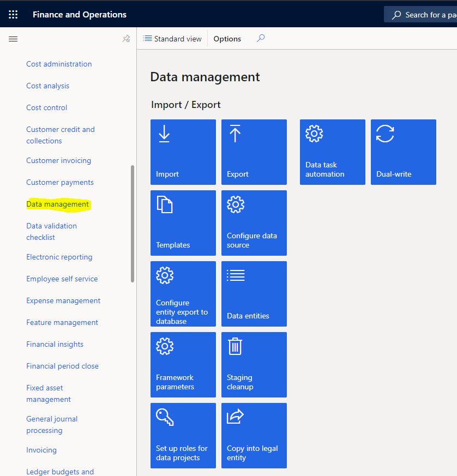This screenshot has width=457, height=476.
Task: Open Electronic reporting module
Action: [59, 257]
